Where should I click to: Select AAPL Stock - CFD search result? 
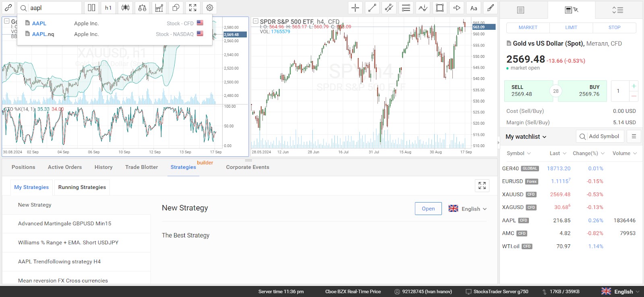(114, 23)
